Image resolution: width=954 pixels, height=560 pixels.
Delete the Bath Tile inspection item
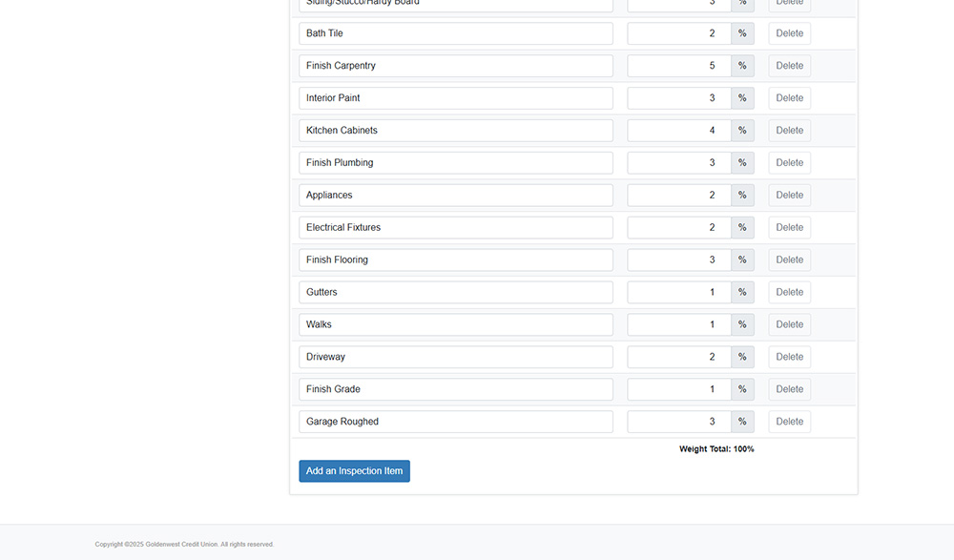pos(789,32)
